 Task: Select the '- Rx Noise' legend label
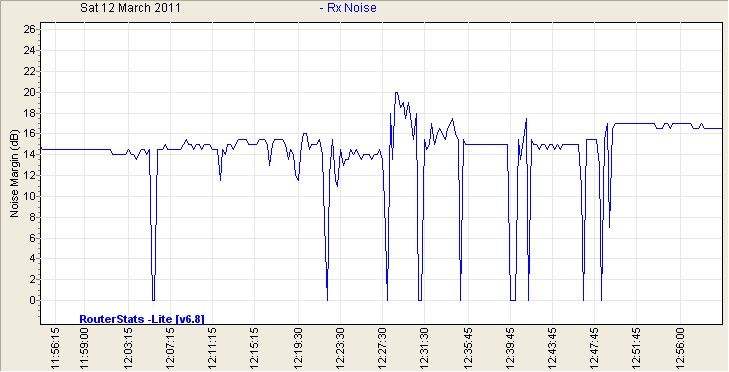[348, 7]
